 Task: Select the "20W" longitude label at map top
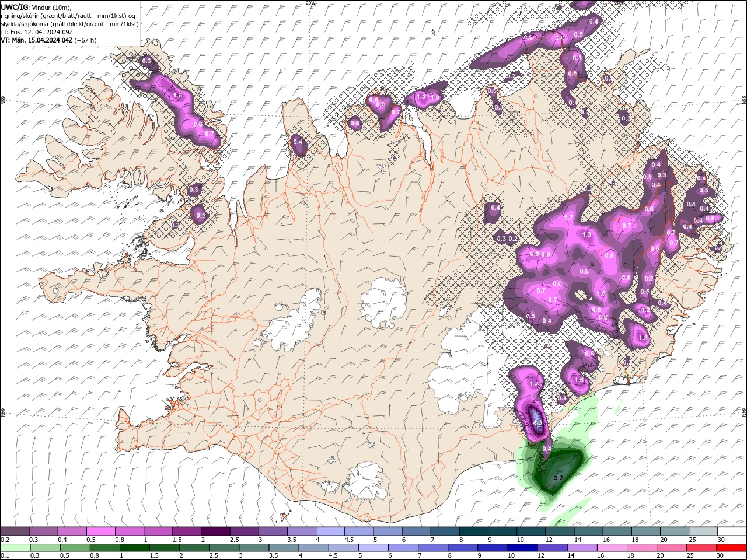coord(310,3)
